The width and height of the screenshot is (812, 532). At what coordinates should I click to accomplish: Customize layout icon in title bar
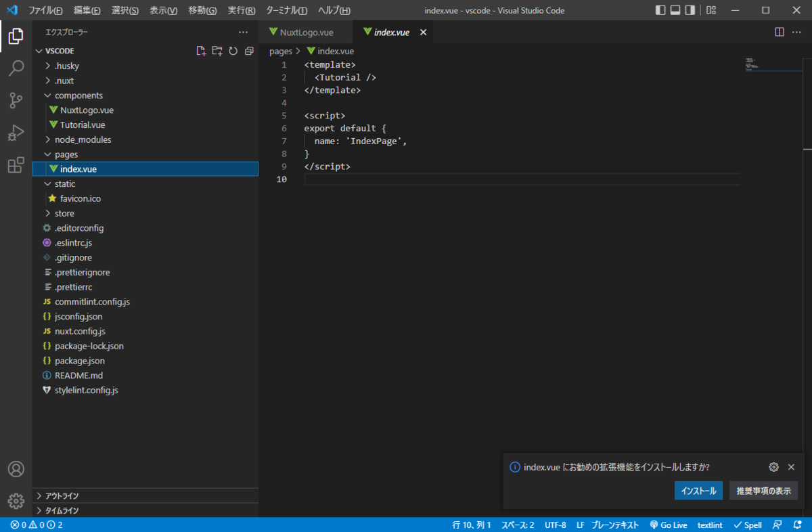(710, 10)
